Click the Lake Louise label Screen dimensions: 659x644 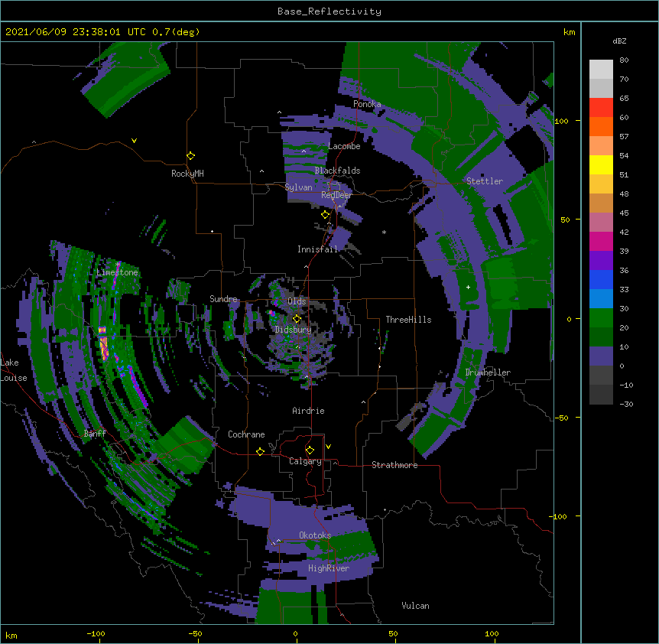click(x=14, y=370)
